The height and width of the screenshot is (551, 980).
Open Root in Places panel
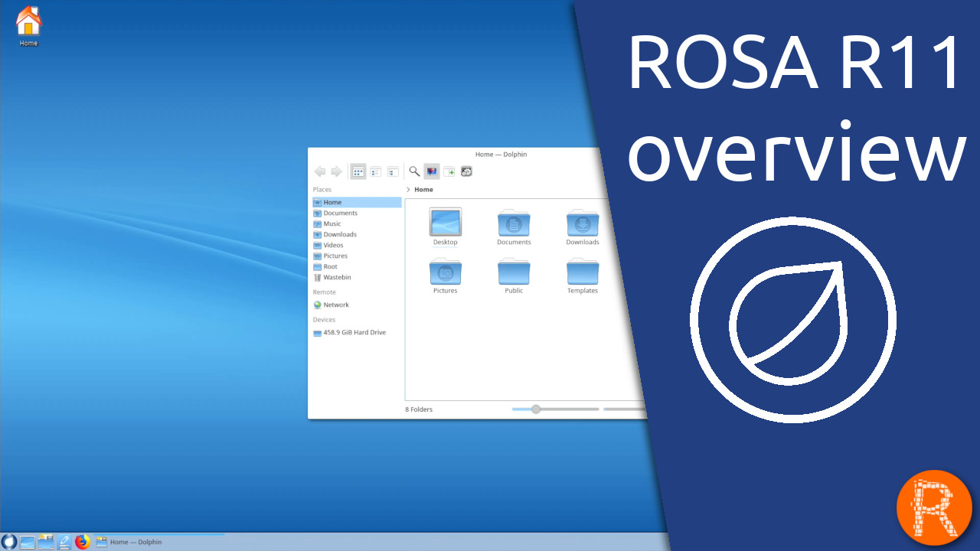(357, 266)
